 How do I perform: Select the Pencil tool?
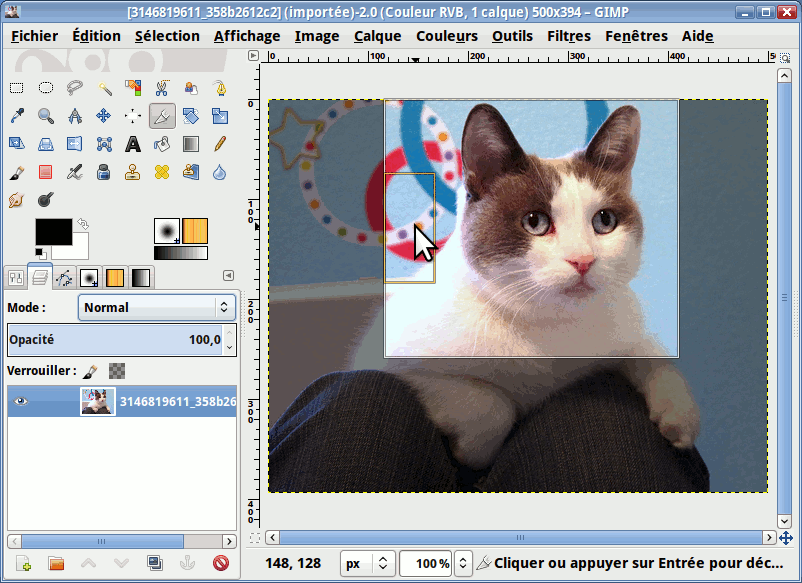pos(220,144)
